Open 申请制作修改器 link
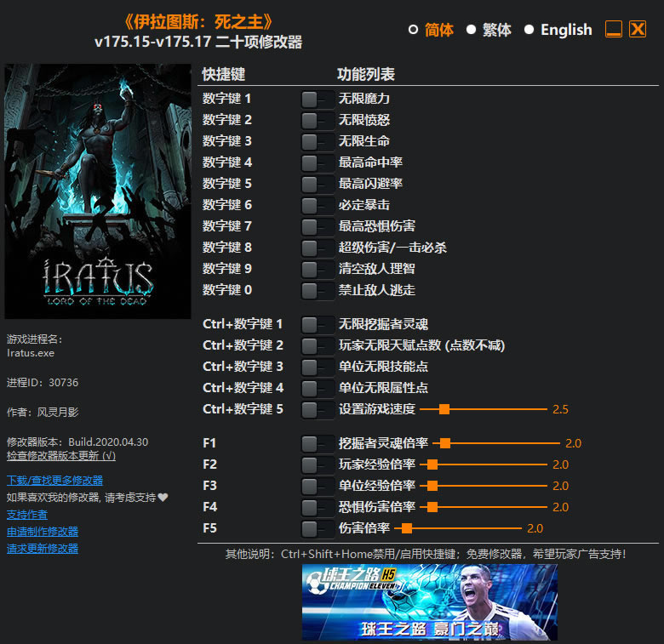 click(43, 532)
